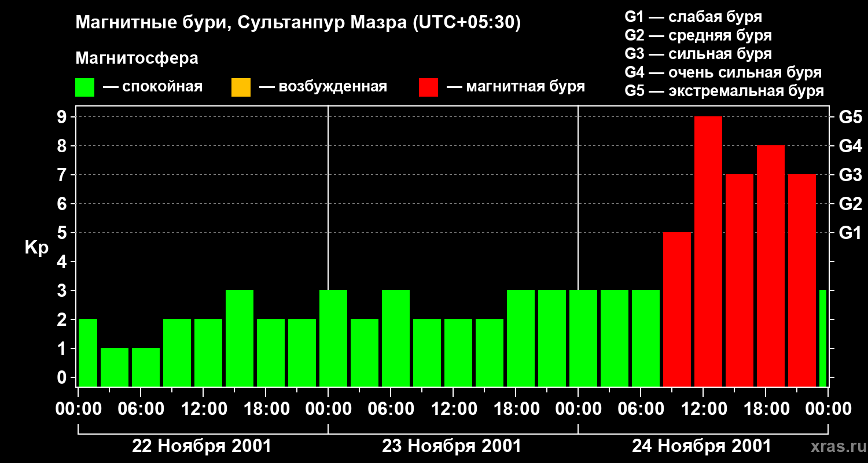Click the Kp 7 bar between the Kp 9 and Kp 8 bars
Image resolution: width=868 pixels, height=463 pixels.
click(740, 281)
